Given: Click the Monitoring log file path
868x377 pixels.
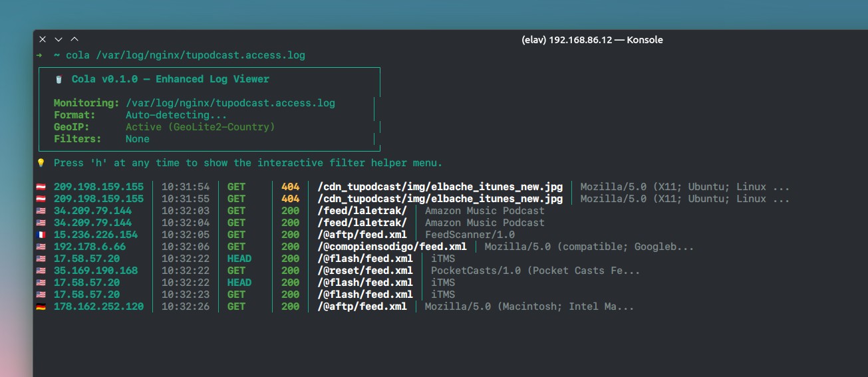Looking at the screenshot, I should [x=230, y=103].
